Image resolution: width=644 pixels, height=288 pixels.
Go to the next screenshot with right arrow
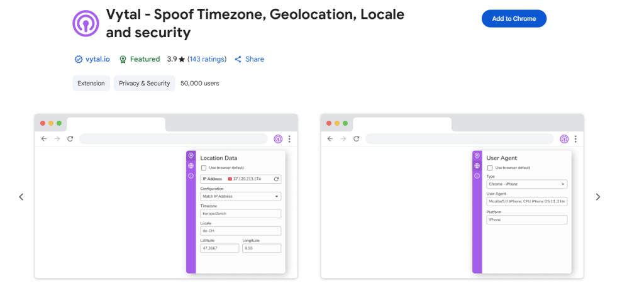pos(598,197)
